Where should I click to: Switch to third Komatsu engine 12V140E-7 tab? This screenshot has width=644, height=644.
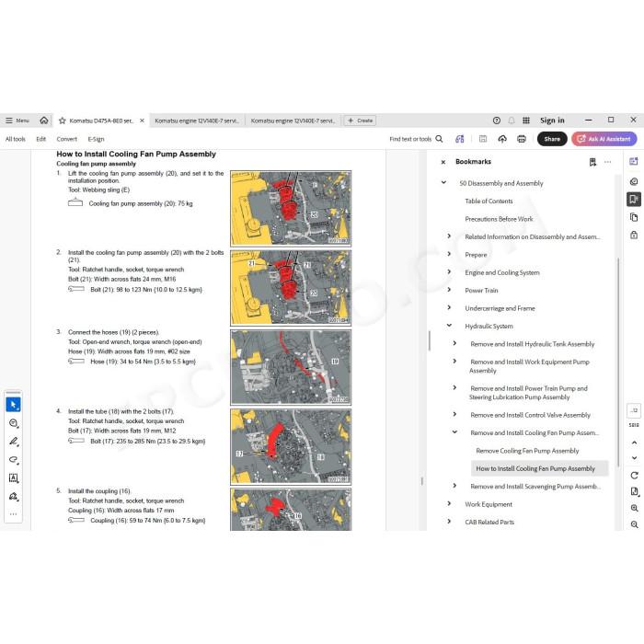(293, 121)
